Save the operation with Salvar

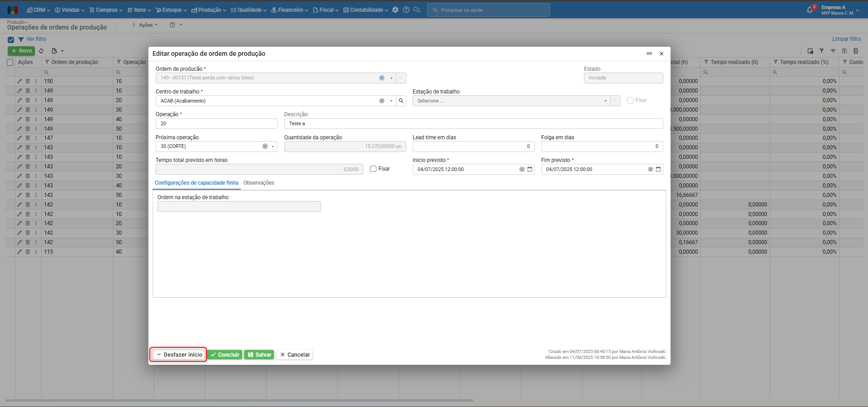tap(259, 355)
